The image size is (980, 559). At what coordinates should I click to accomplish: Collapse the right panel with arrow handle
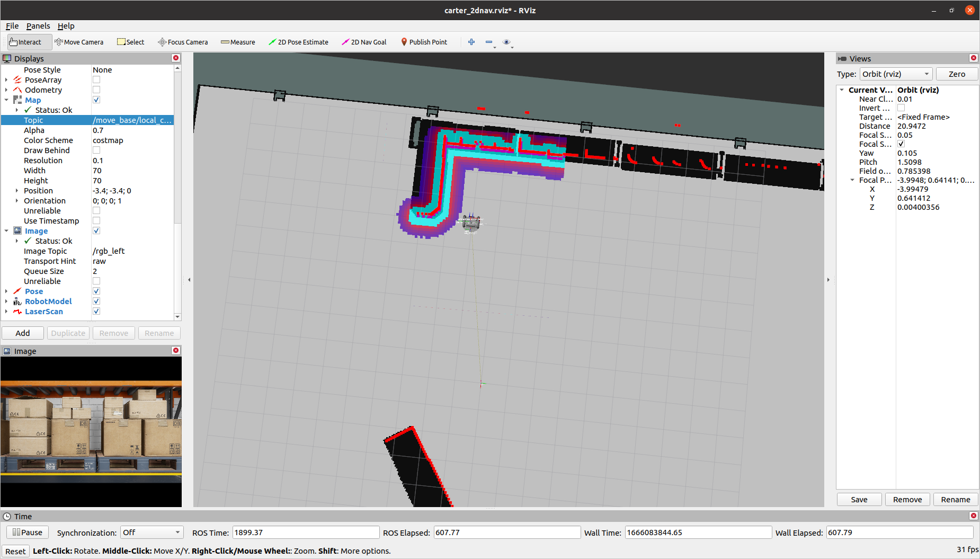click(828, 280)
